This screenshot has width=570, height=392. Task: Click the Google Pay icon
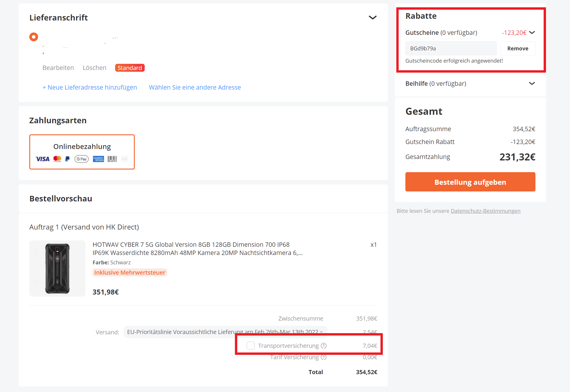tap(81, 159)
